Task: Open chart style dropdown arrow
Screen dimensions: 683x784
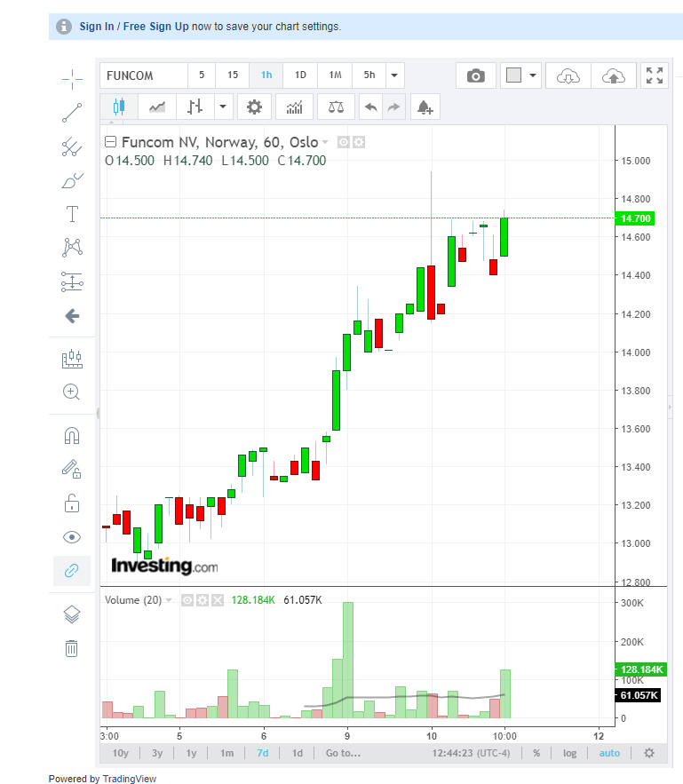Action: (x=223, y=107)
